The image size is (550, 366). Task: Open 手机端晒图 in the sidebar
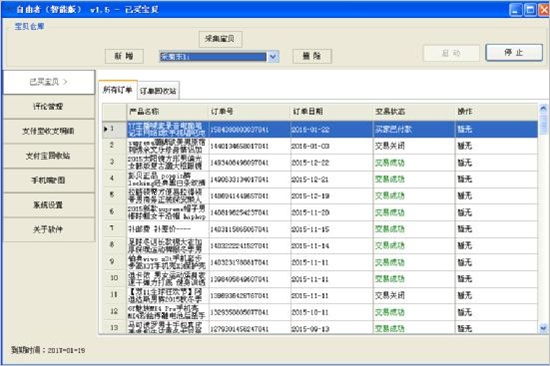coord(49,180)
